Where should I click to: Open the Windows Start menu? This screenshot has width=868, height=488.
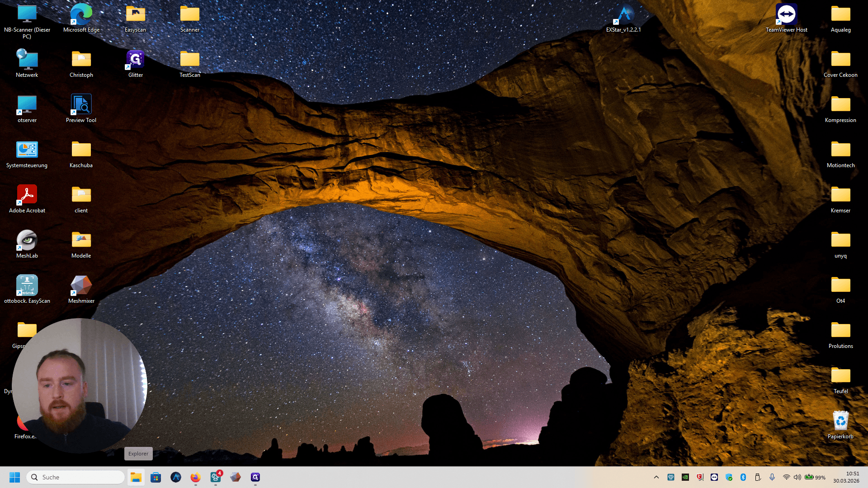15,477
